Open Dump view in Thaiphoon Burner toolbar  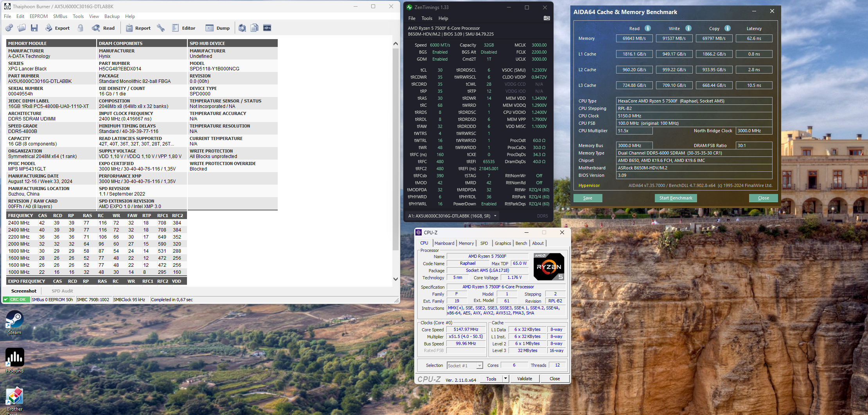(x=218, y=28)
